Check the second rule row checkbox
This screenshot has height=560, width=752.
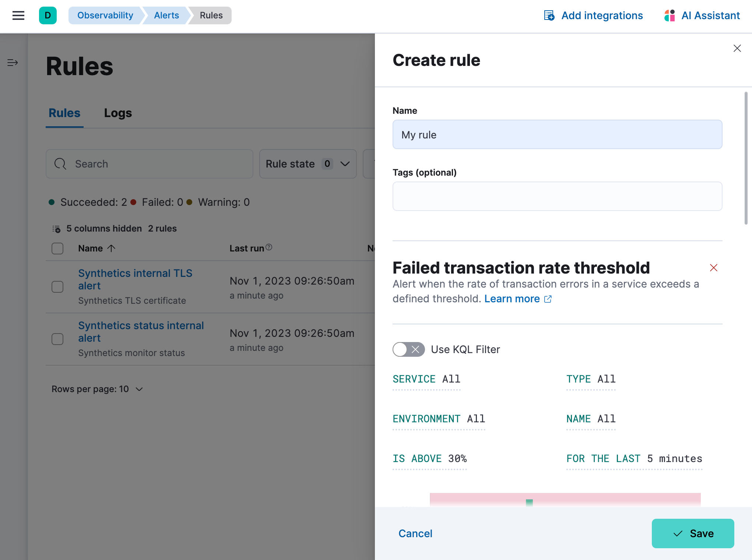[x=58, y=338]
